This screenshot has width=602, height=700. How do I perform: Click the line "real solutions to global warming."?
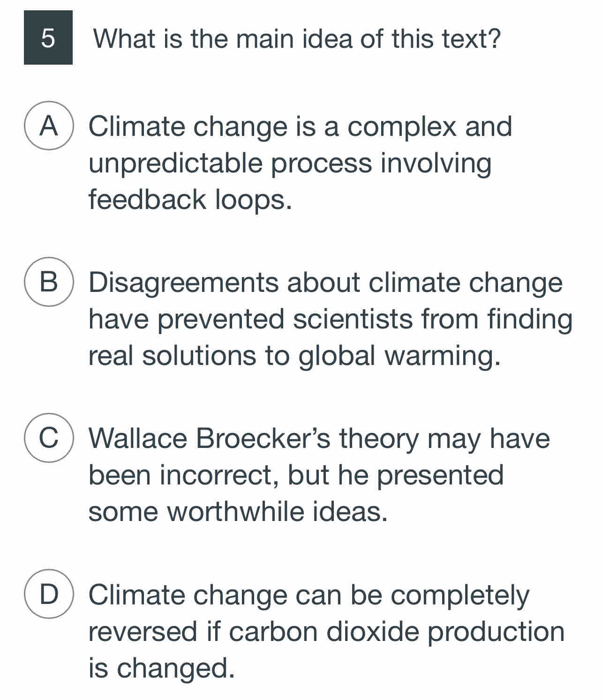click(294, 355)
